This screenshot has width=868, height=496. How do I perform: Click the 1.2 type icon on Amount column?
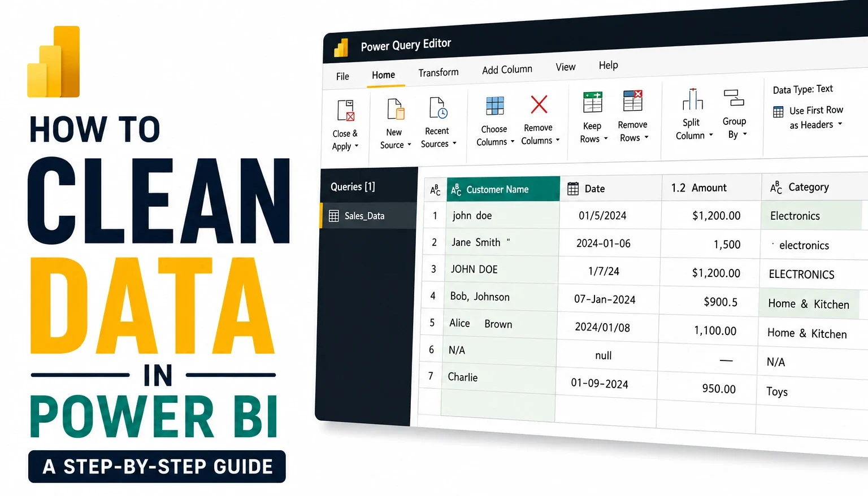point(678,188)
